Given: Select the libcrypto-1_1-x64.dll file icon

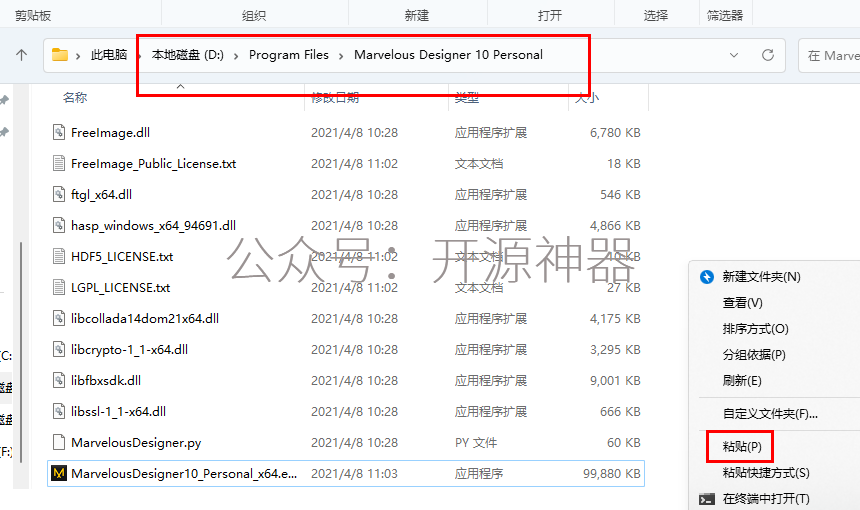Looking at the screenshot, I should coord(59,349).
